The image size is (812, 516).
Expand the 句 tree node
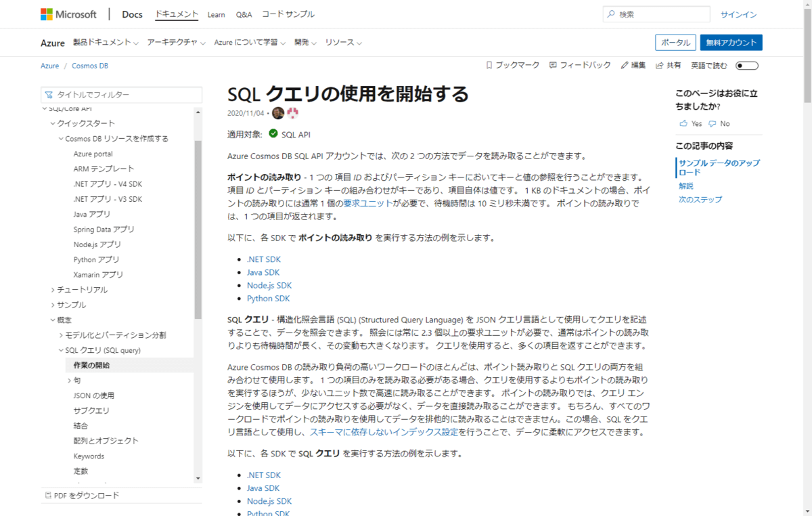(69, 381)
